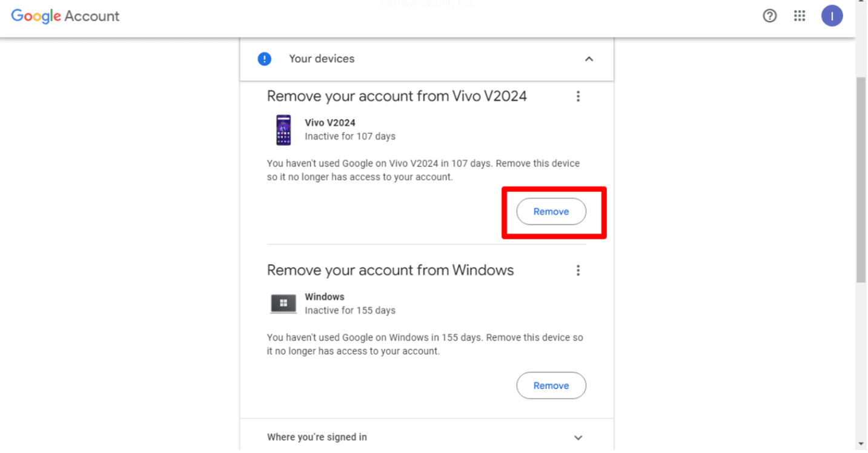Open the account profile avatar menu
Screen dimensions: 868x453
(x=832, y=16)
